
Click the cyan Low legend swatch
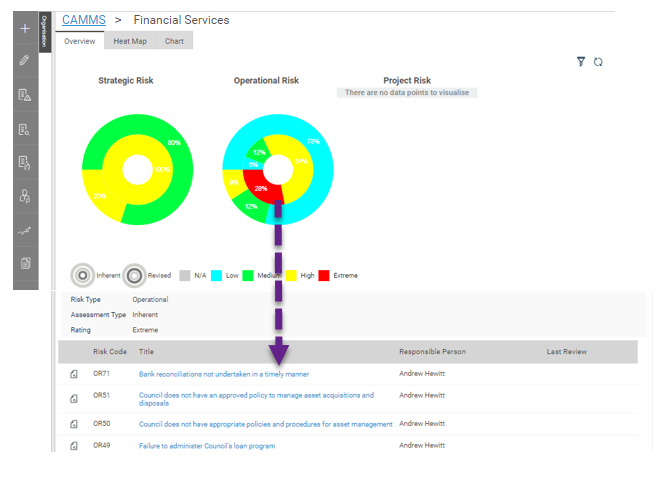pos(217,276)
